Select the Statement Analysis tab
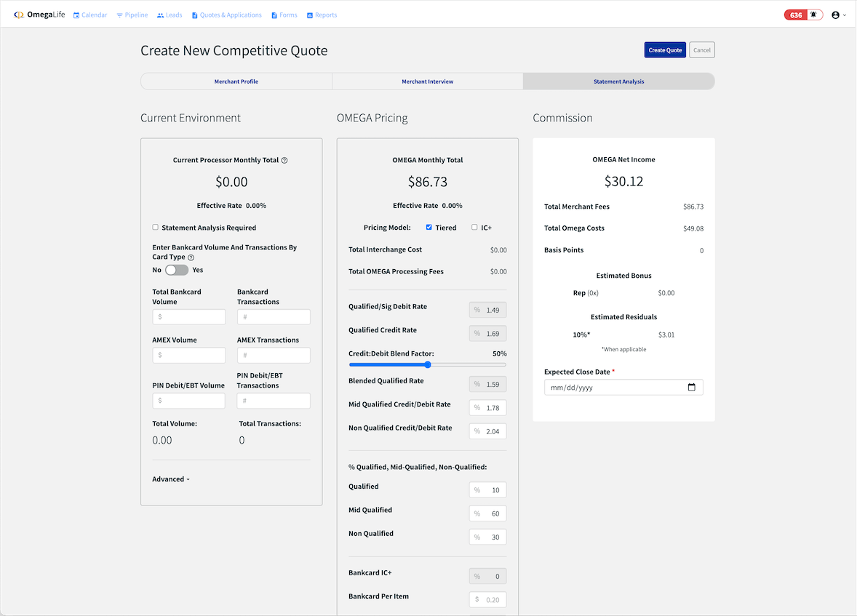This screenshot has height=616, width=857. (618, 81)
